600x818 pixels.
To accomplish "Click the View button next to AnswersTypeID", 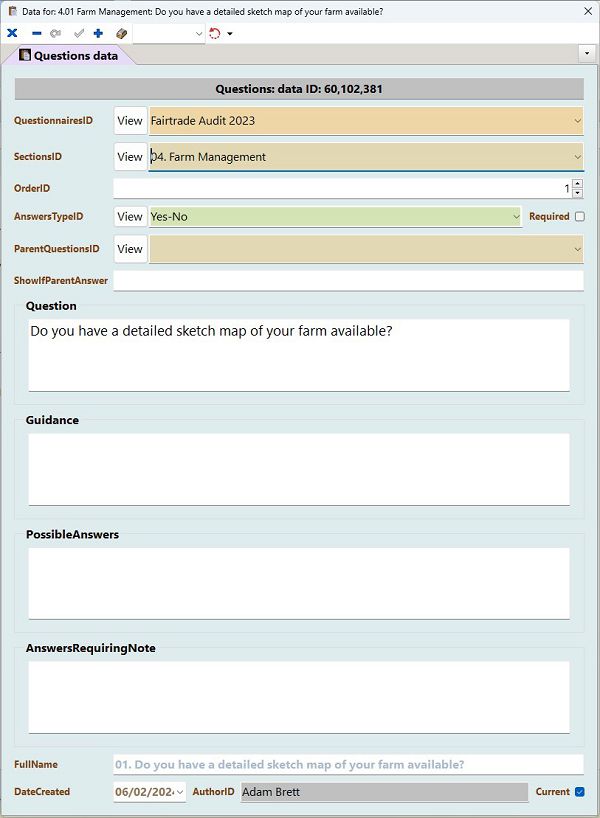I will 130,216.
